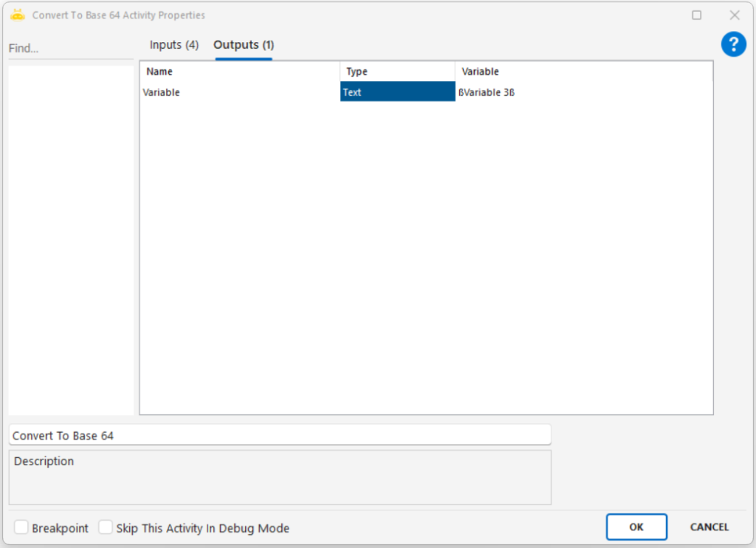Enable the Breakpoint checkbox
756x548 pixels.
click(22, 527)
